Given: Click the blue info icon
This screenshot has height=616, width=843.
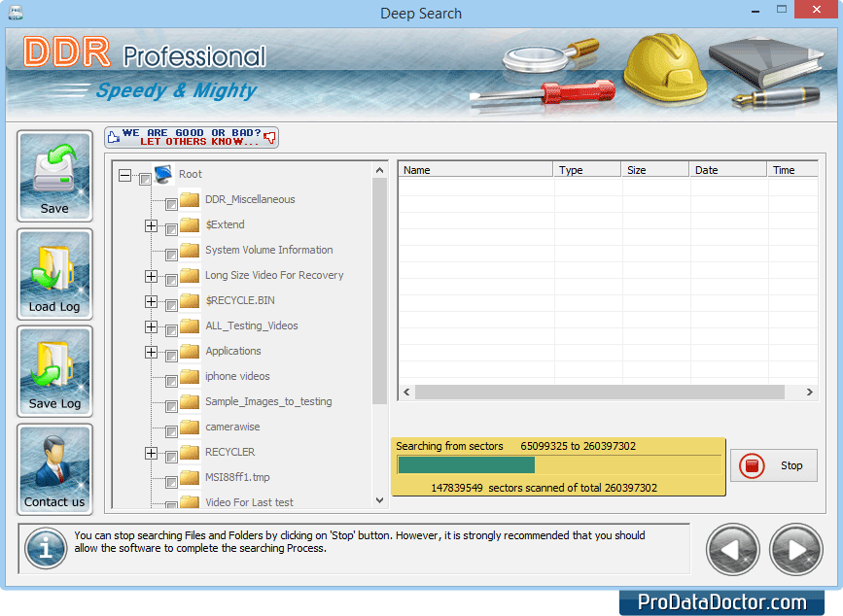Looking at the screenshot, I should (x=46, y=548).
